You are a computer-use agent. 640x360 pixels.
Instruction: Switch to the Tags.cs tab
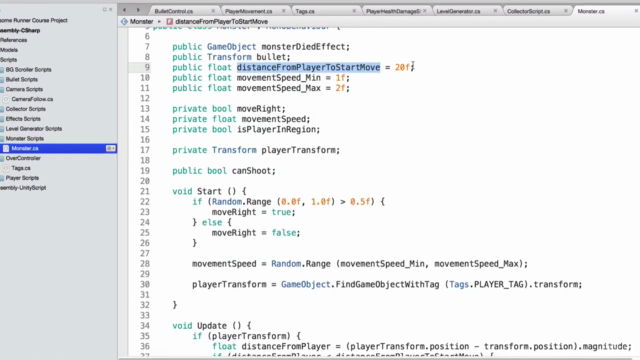pyautogui.click(x=305, y=11)
